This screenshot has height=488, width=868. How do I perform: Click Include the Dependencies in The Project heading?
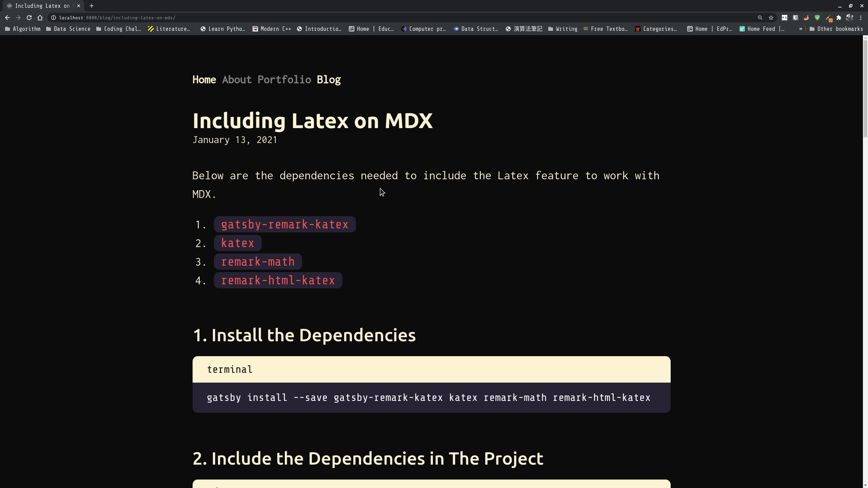click(368, 459)
